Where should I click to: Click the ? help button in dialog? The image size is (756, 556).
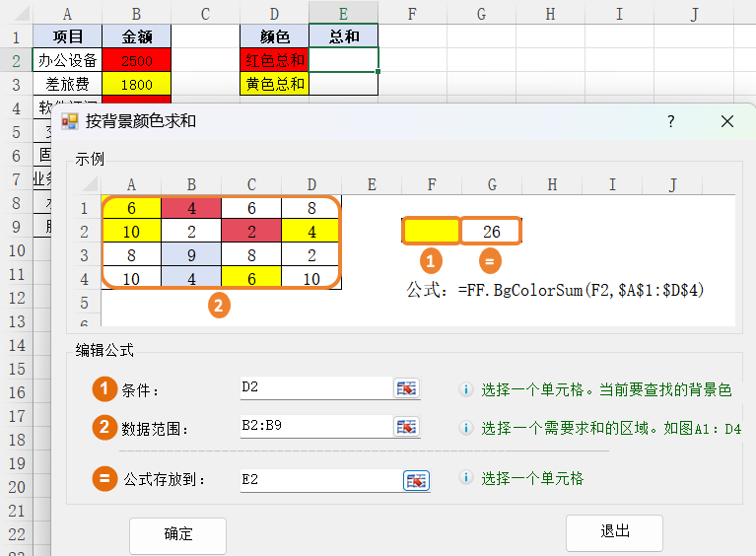click(671, 121)
